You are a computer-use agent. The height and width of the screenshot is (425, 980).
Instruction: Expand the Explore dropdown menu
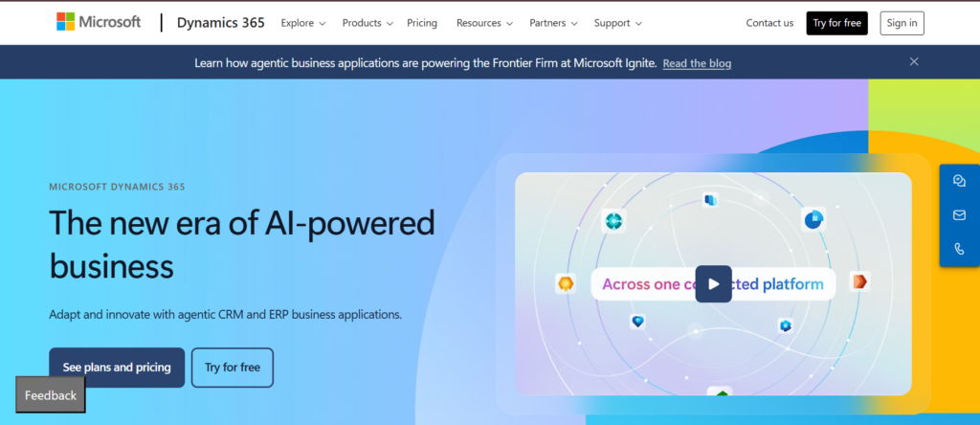click(302, 23)
